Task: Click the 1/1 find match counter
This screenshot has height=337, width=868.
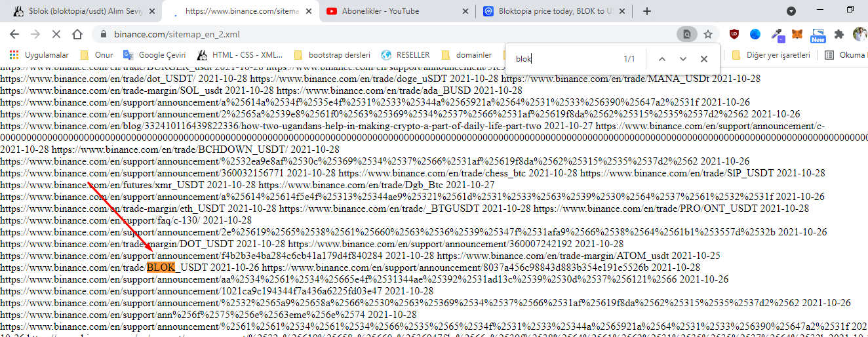Action: 629,59
